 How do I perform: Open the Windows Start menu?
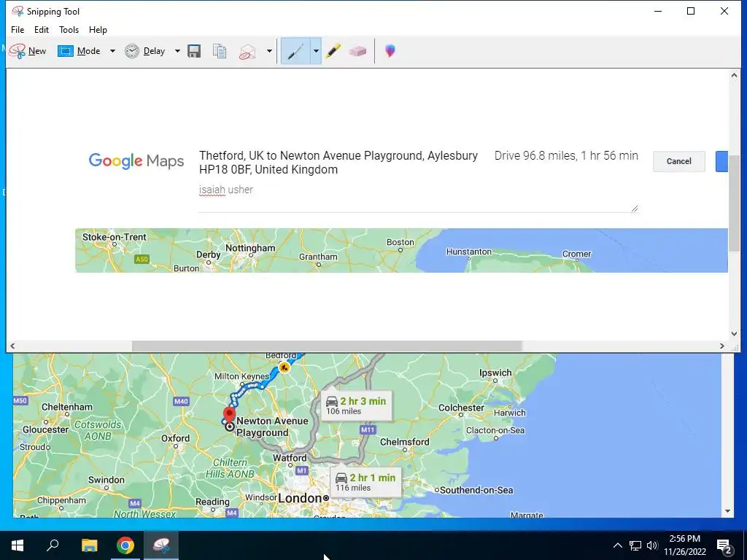coord(18,545)
